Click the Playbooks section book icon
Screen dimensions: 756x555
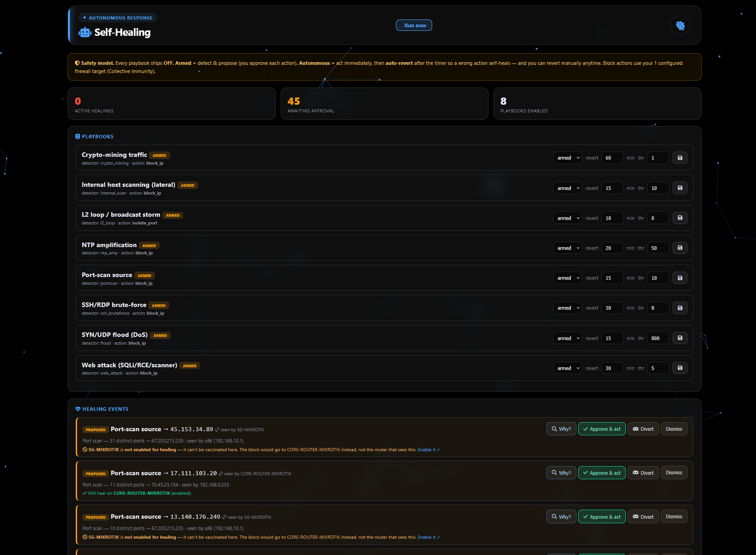click(78, 136)
